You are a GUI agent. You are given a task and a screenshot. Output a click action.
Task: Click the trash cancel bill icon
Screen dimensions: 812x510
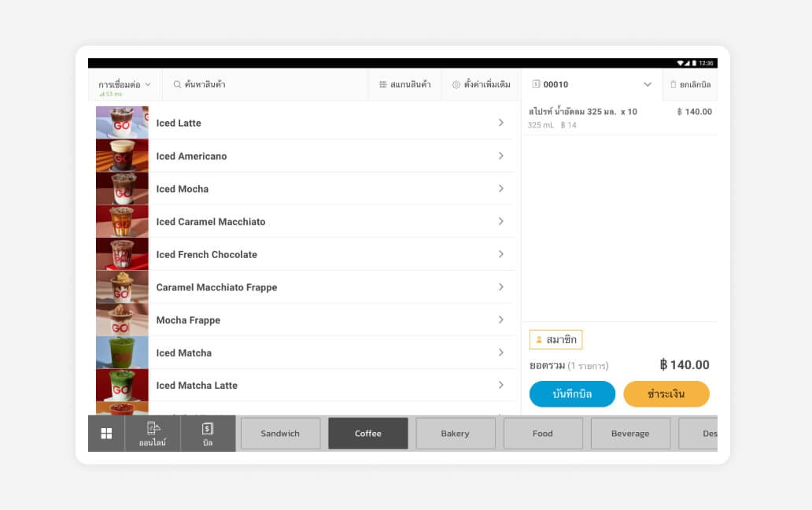click(673, 84)
